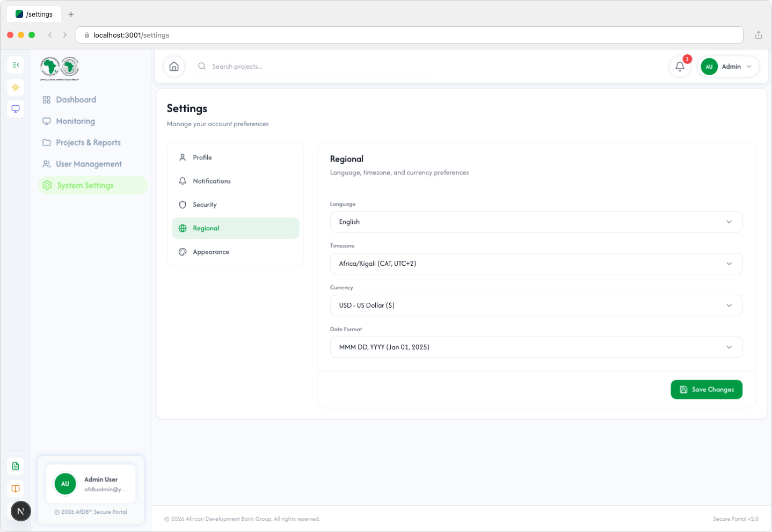
Task: Open a new browser tab
Action: coord(71,14)
